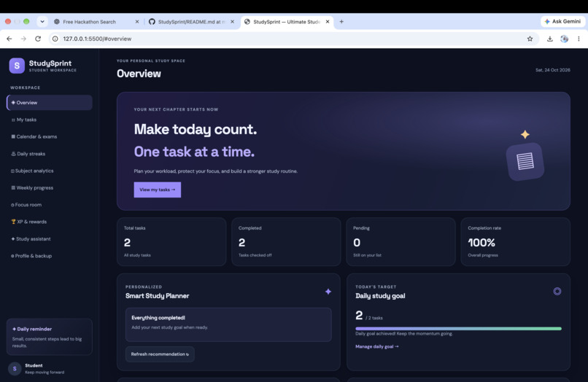The image size is (588, 382).
Task: Click the daily goal progress bar
Action: [458, 329]
